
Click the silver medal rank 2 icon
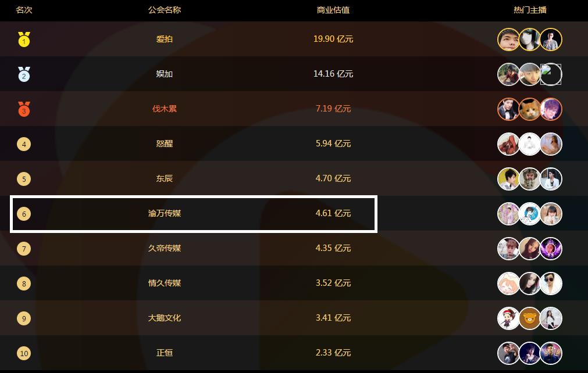[x=24, y=74]
